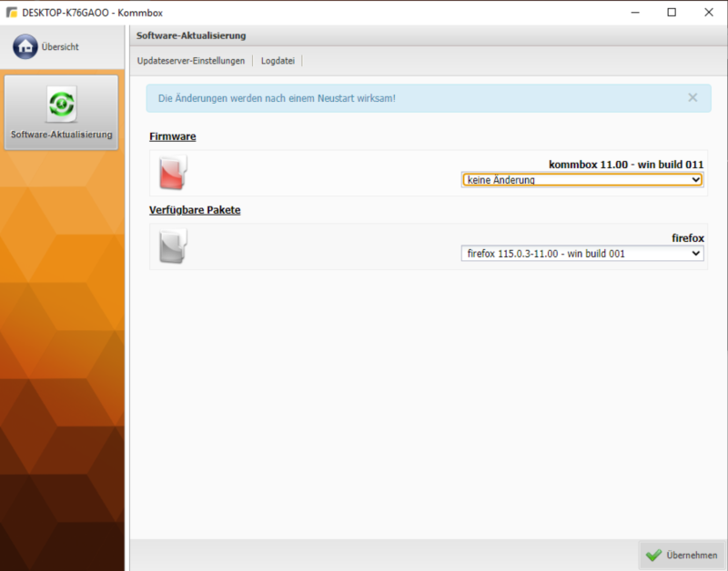Open the Übersicht home screen
This screenshot has height=571, width=728.
pyautogui.click(x=61, y=45)
